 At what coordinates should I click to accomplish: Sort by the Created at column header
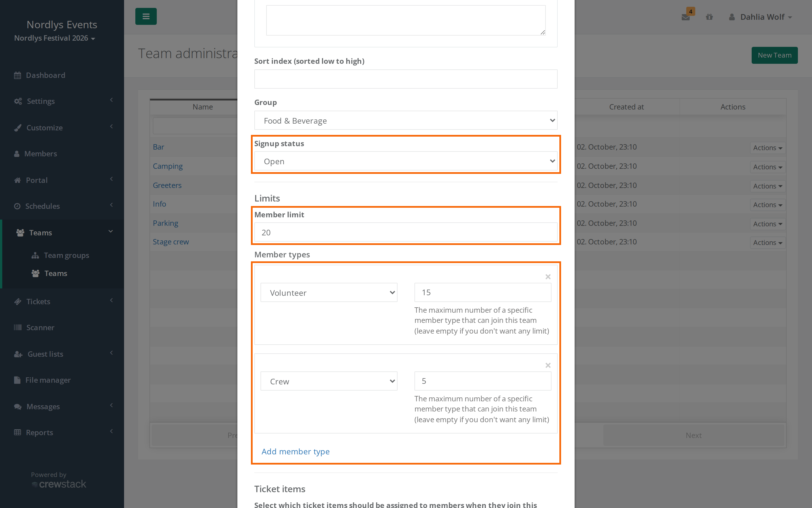click(x=626, y=107)
